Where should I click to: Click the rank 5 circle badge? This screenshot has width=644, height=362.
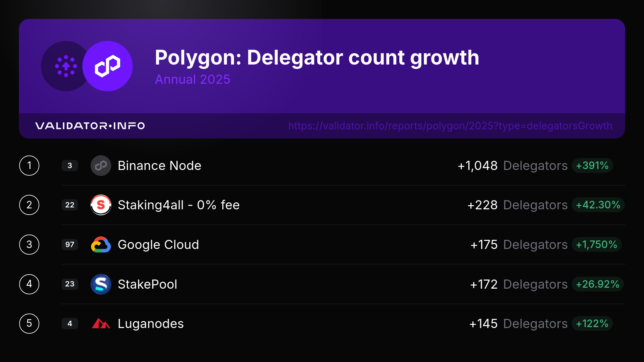click(x=29, y=324)
